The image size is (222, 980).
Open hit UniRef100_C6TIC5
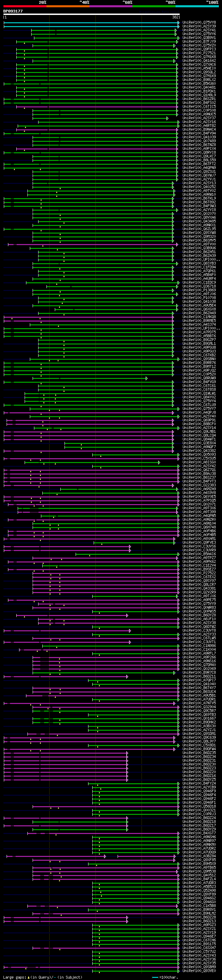pos(199,106)
